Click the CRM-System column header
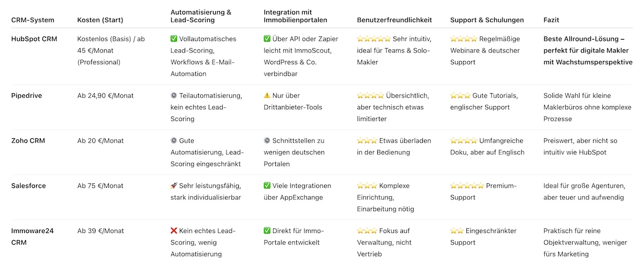This screenshot has height=269, width=644. pyautogui.click(x=32, y=20)
